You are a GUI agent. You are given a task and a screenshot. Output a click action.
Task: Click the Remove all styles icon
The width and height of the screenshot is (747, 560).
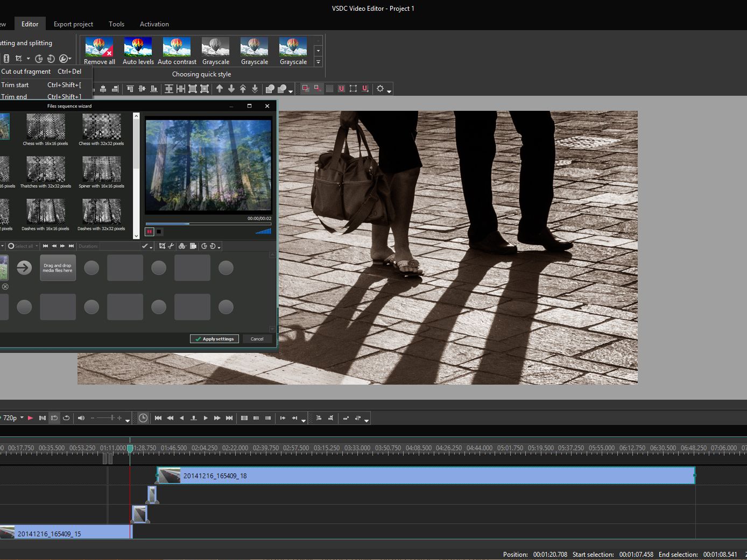99,51
